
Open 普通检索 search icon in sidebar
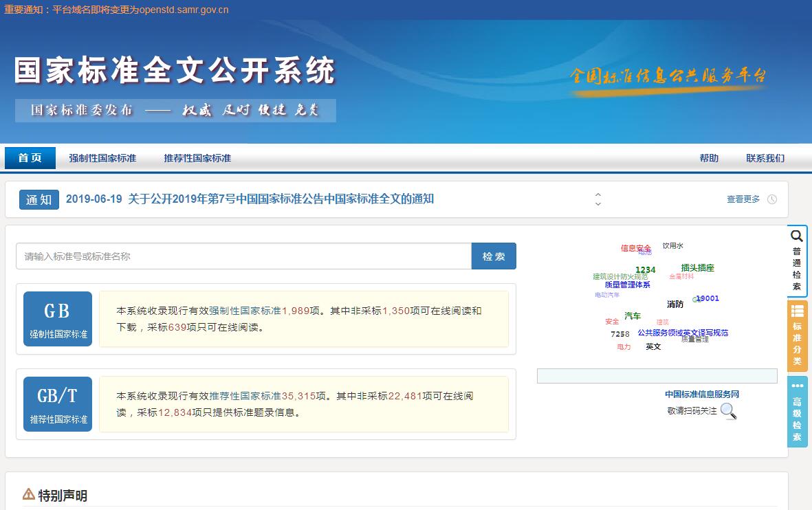(x=797, y=236)
